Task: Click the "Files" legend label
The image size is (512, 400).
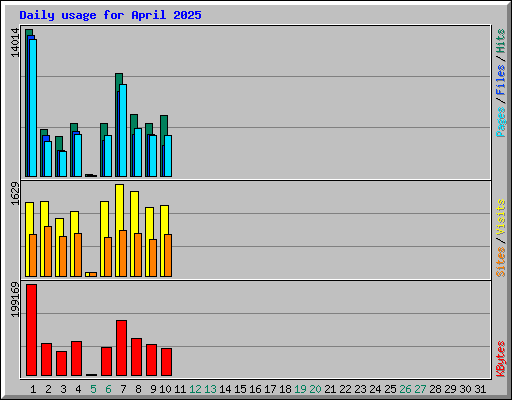Action: (500, 79)
